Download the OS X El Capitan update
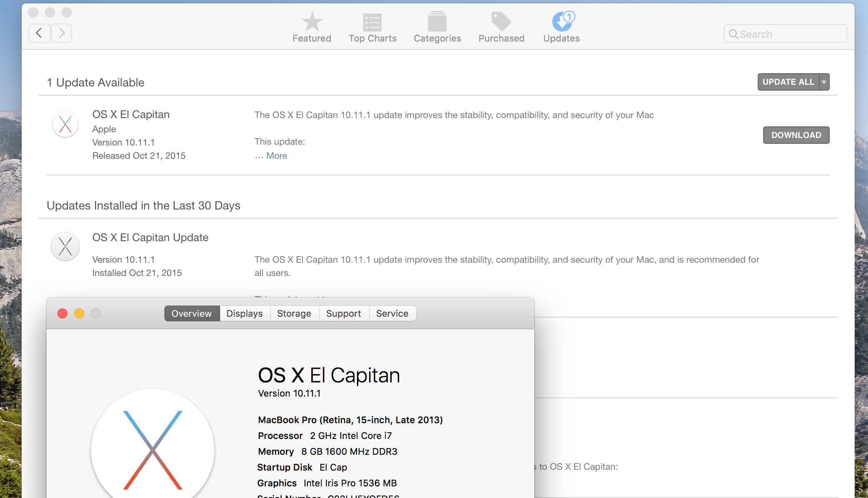The image size is (868, 498). click(x=796, y=135)
